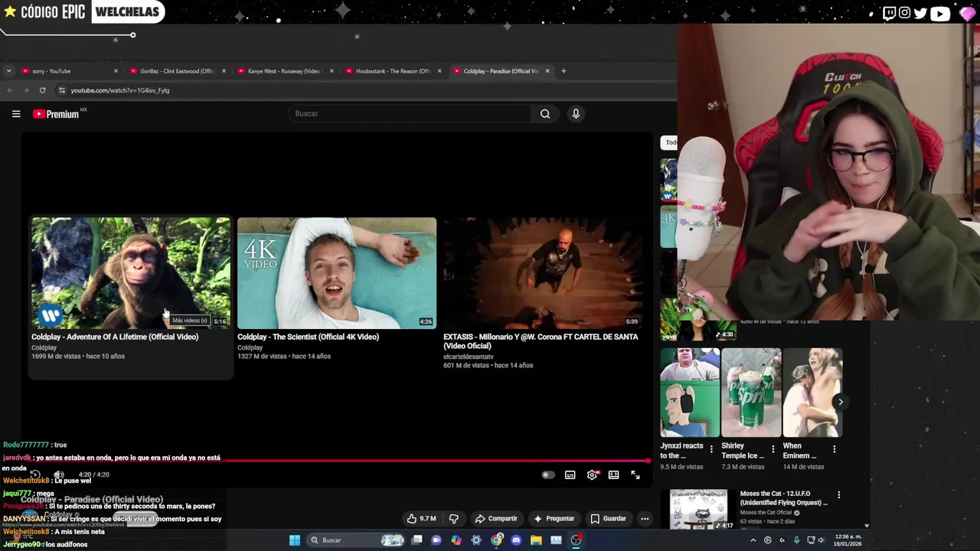
Task: Open the taskbar clock showing 12:36 a. m.
Action: (x=848, y=540)
